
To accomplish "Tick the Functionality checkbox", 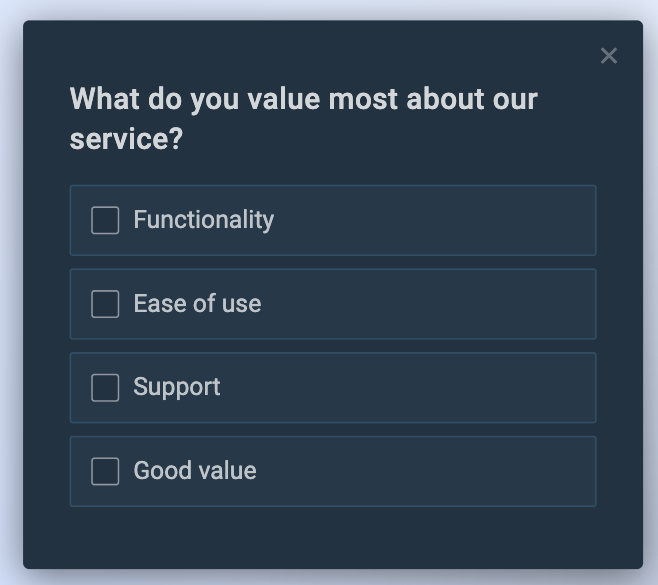I will (x=105, y=220).
